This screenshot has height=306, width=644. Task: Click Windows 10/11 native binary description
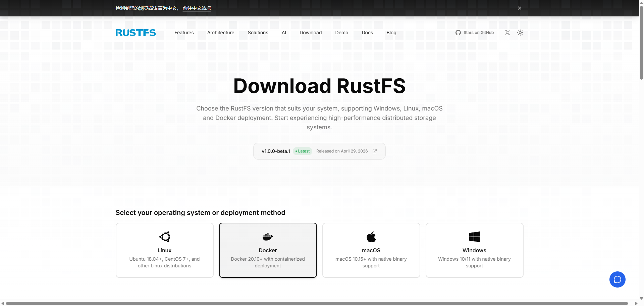coord(475,262)
